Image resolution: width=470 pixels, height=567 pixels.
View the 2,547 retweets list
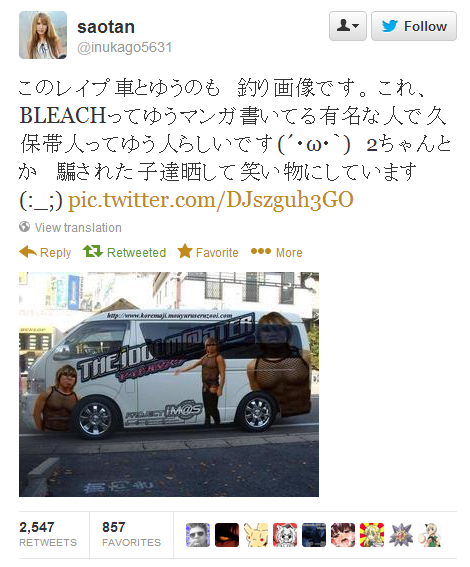[48, 534]
